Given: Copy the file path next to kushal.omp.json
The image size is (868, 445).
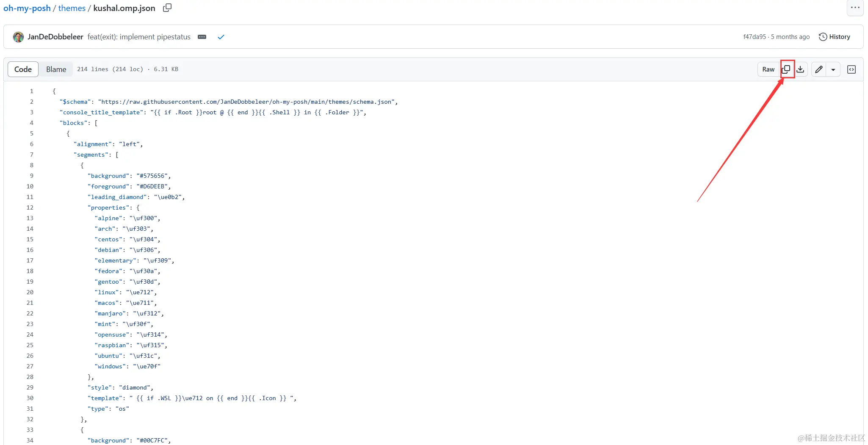Looking at the screenshot, I should [167, 8].
